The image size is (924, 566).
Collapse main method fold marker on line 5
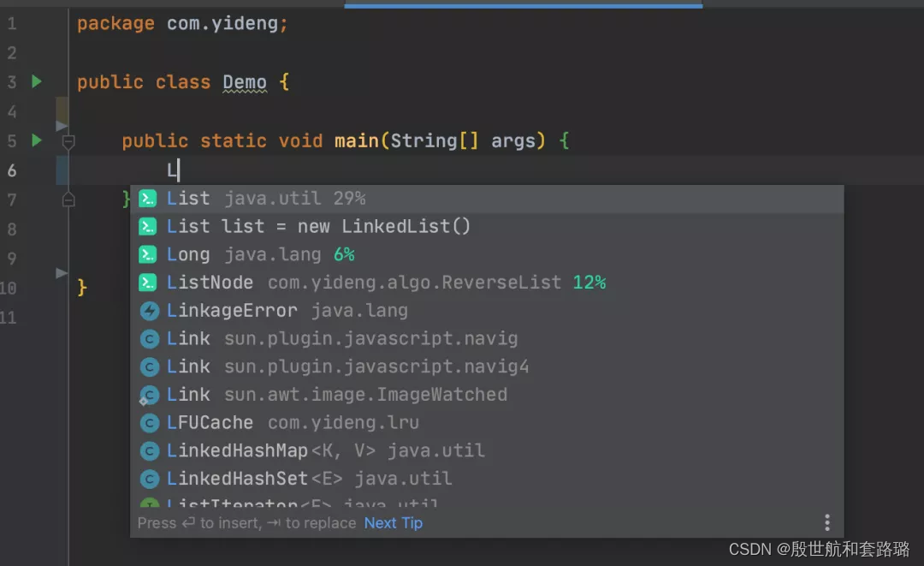[68, 141]
